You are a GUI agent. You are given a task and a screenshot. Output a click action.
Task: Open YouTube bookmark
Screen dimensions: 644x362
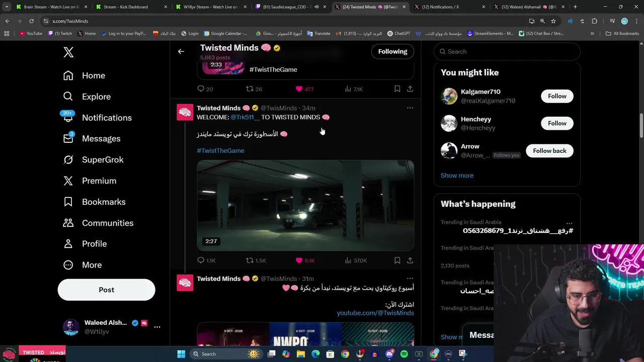coord(31,34)
